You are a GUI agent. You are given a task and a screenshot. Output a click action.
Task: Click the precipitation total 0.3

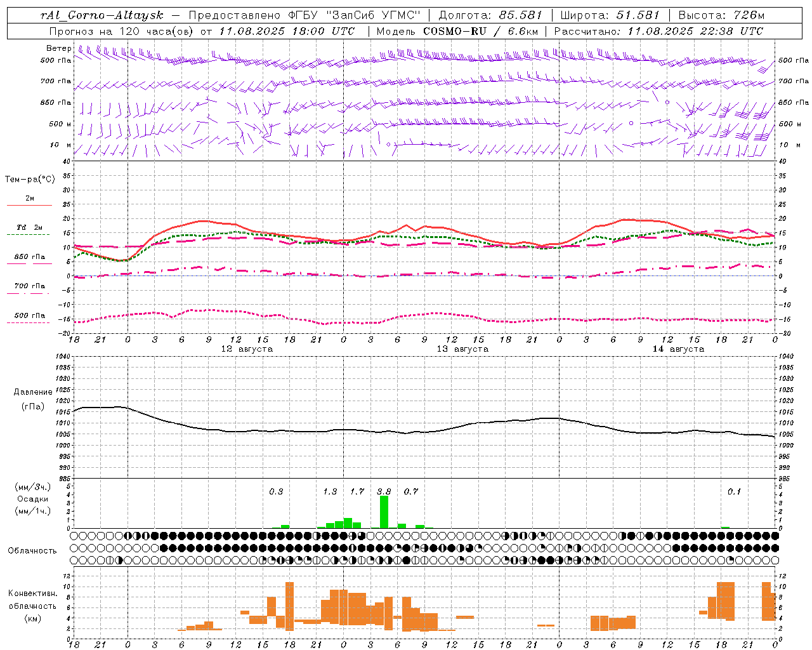[x=276, y=491]
